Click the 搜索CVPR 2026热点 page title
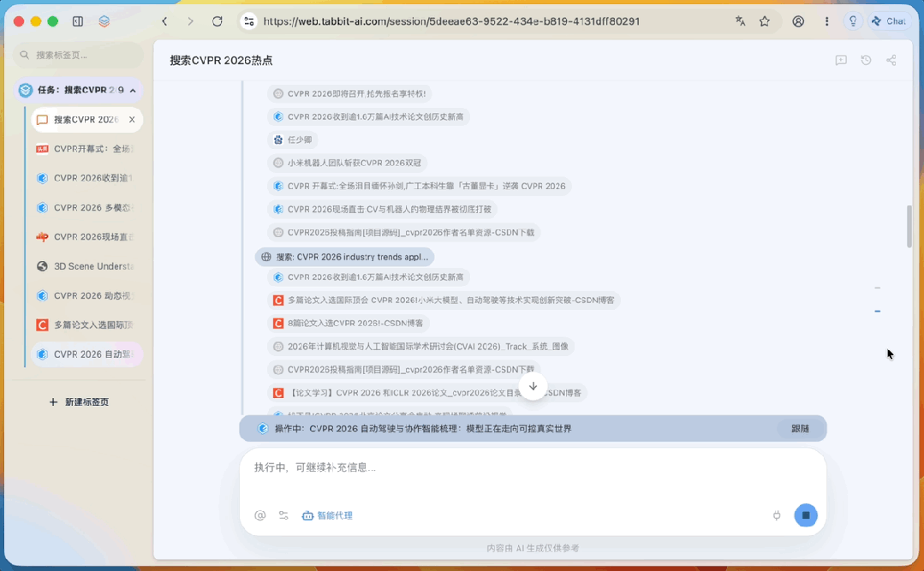Screen dimensions: 924x571 pos(221,60)
